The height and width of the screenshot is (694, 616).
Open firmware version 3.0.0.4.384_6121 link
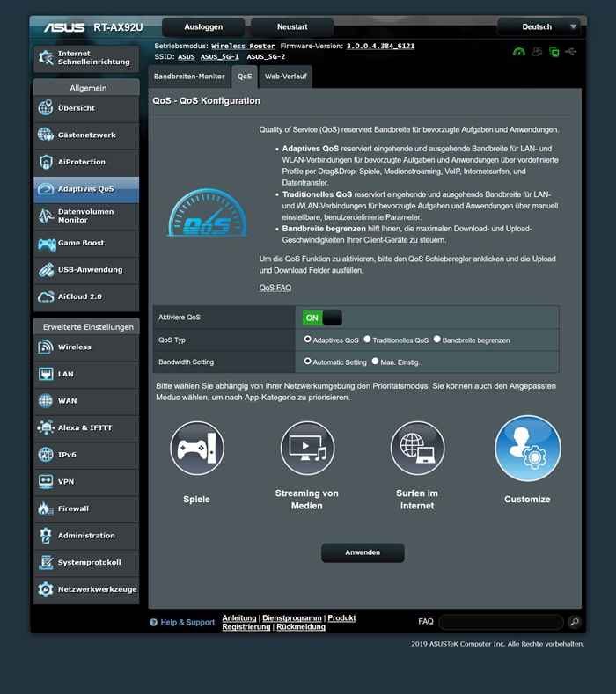coord(380,46)
